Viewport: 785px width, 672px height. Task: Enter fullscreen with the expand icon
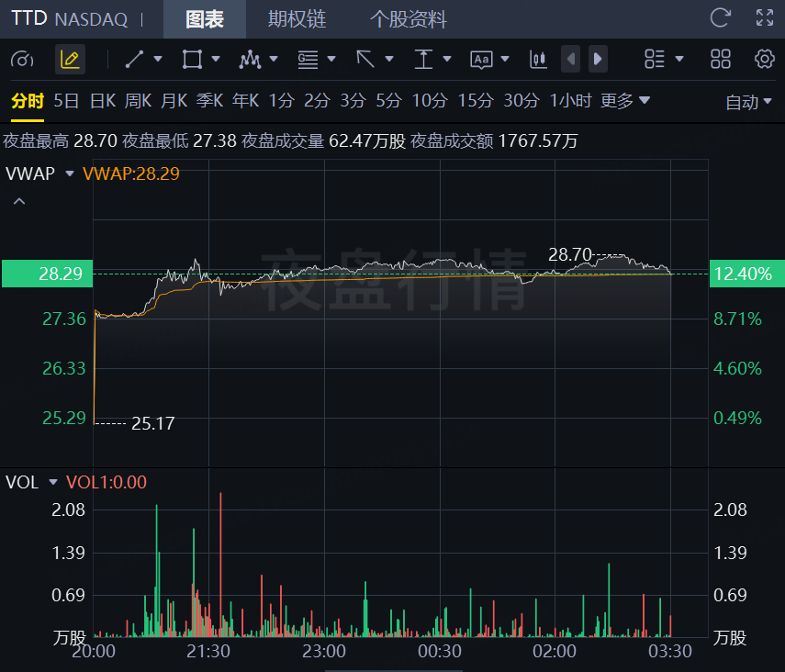pos(765,17)
